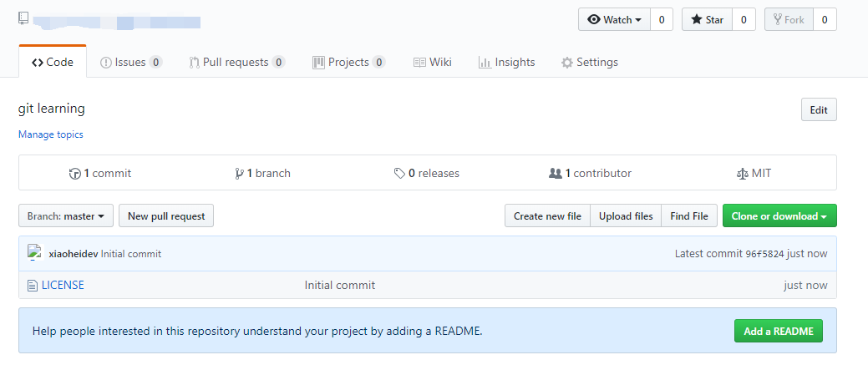Click the Issues counter badge
The height and width of the screenshot is (365, 868).
point(155,62)
